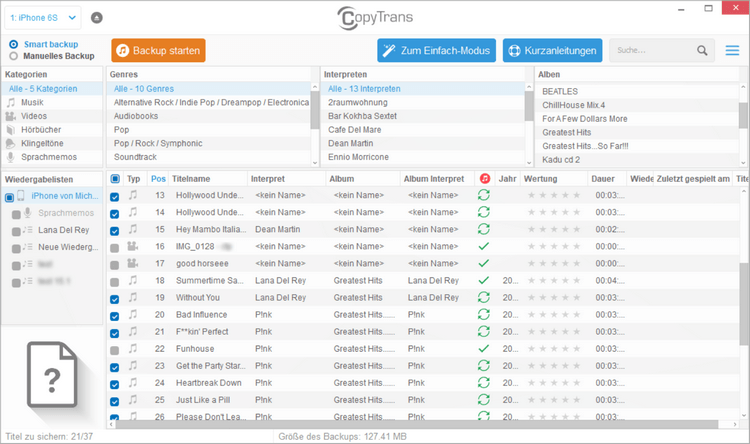Click video type icon of IMG_0128 row
This screenshot has height=444, width=750.
[x=132, y=246]
